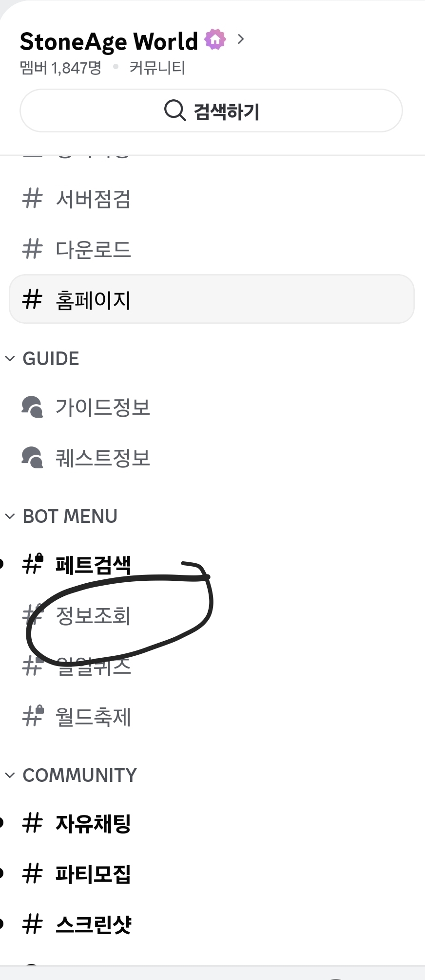
Task: Click the search magnifier icon
Action: [x=174, y=110]
